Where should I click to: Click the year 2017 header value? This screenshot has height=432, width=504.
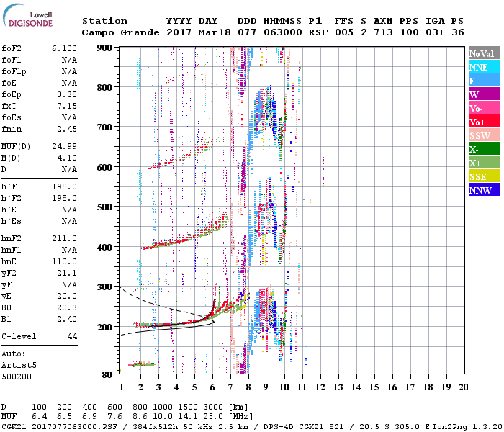[179, 32]
